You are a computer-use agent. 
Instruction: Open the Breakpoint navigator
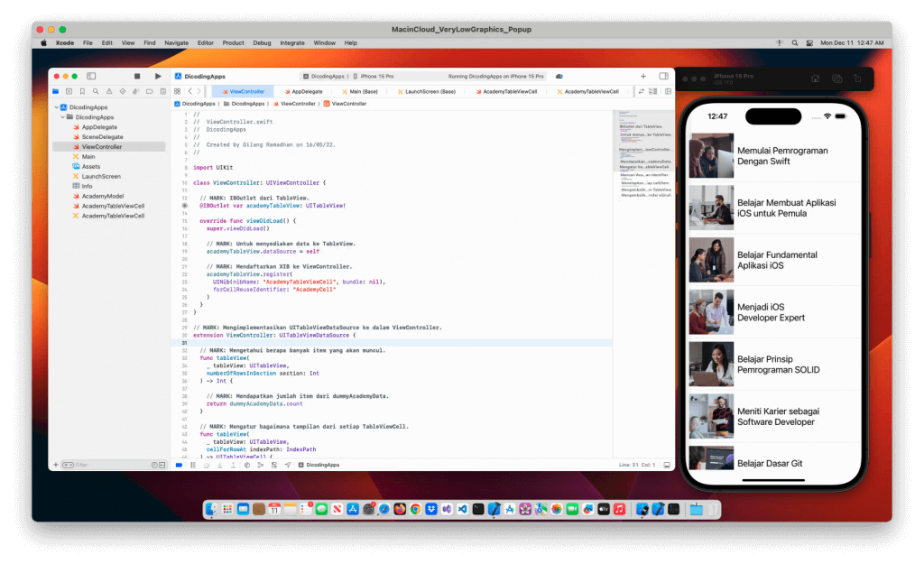coord(150,90)
